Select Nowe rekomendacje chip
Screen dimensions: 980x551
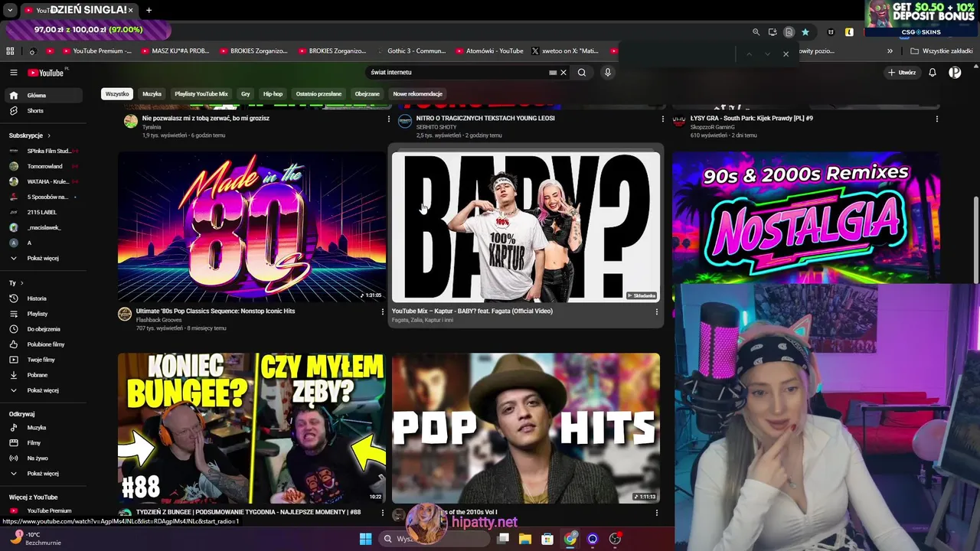pos(418,94)
